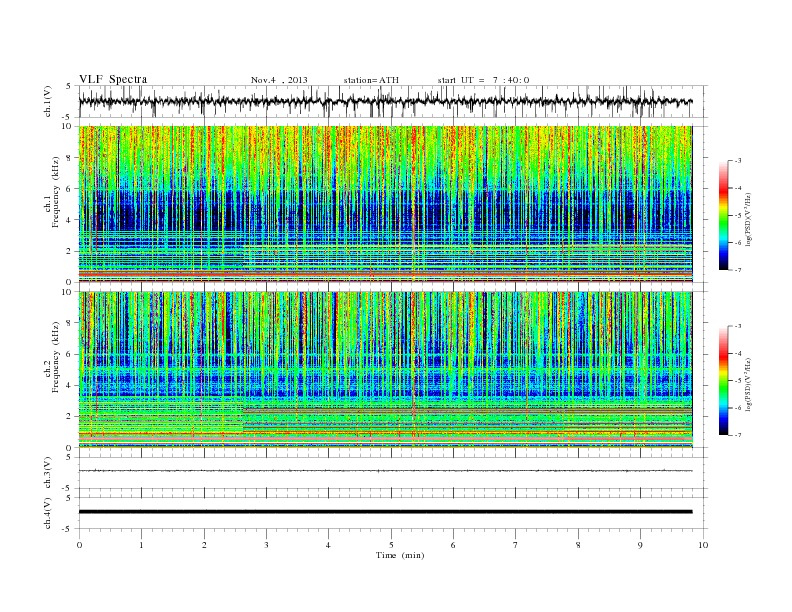Image resolution: width=792 pixels, height=612 pixels.
Task: Click the "5" tick on the time axis
Action: pyautogui.click(x=391, y=545)
